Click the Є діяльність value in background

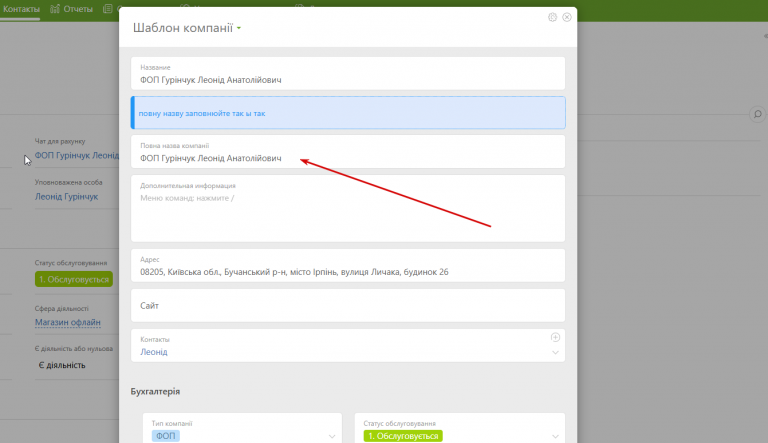(x=62, y=365)
